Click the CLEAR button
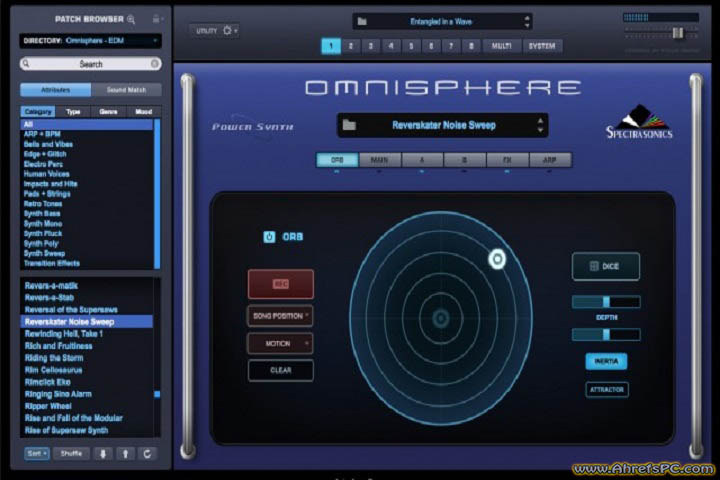This screenshot has height=480, width=720. (x=281, y=370)
